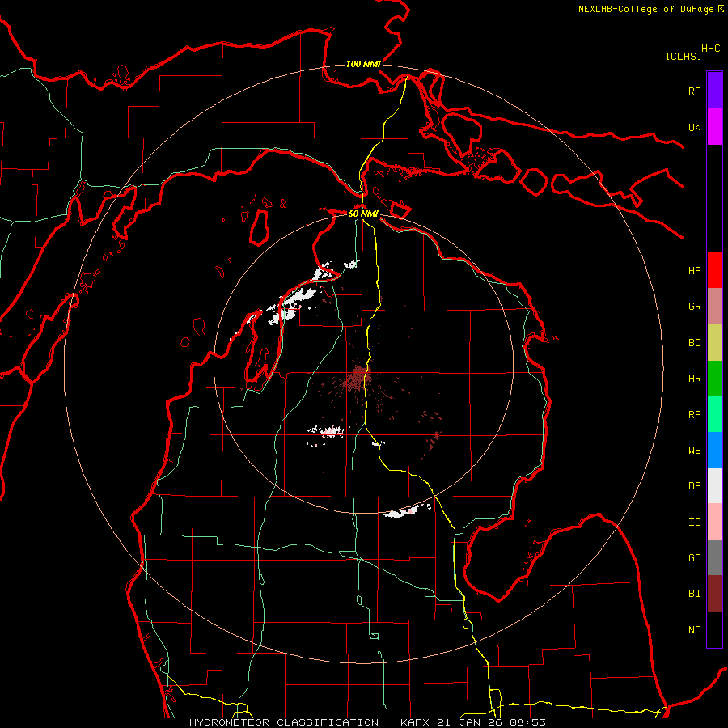Click the GR pink-brown legend swatch
Viewport: 728px width, 728px height.
[714, 307]
